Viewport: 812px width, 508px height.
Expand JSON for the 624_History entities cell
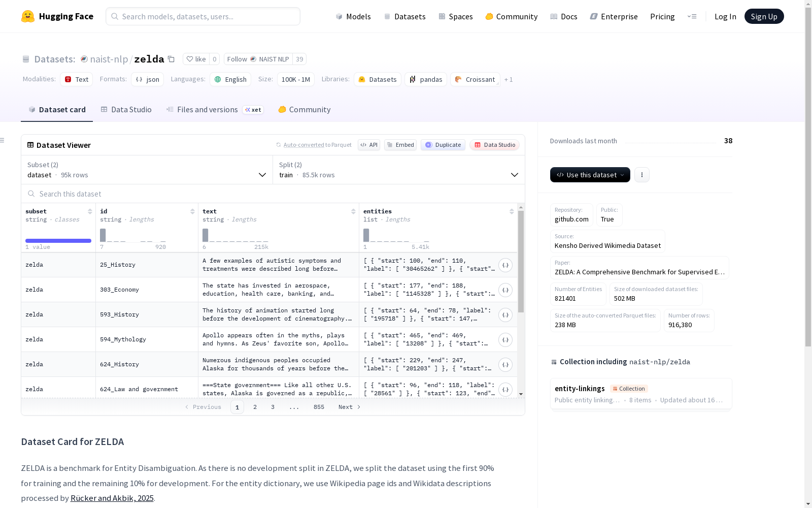pos(505,365)
